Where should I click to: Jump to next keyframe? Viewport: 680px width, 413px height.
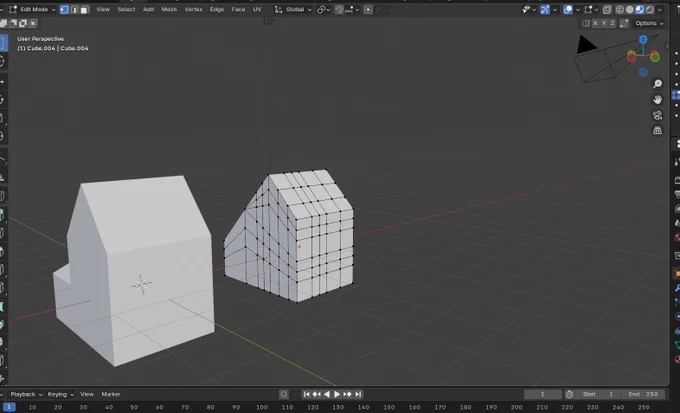pyautogui.click(x=347, y=394)
